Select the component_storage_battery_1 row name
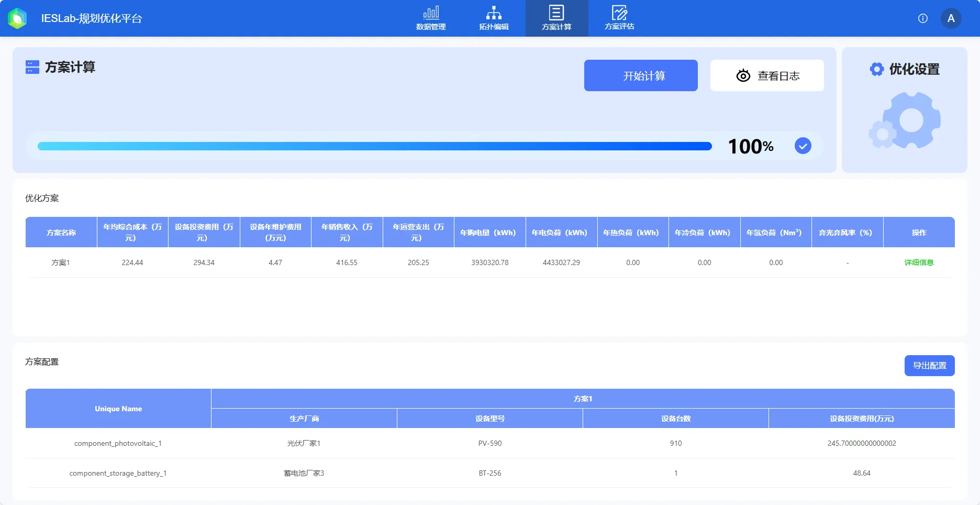The width and height of the screenshot is (980, 505). 118,473
